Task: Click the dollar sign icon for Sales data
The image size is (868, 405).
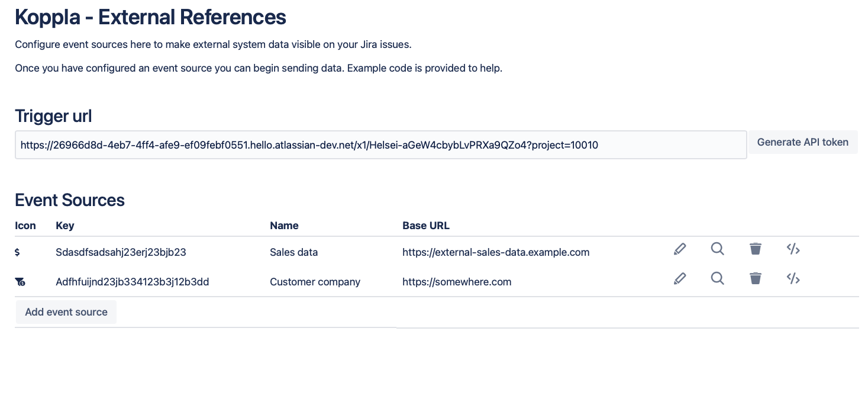Action: [17, 252]
